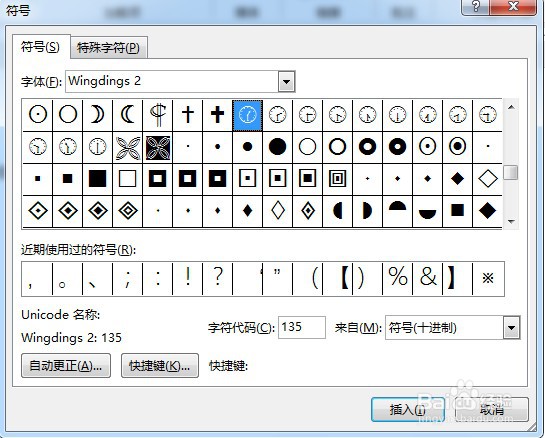This screenshot has height=438, width=545.
Task: Switch to the 特殊字符(P) tab
Action: tap(109, 48)
